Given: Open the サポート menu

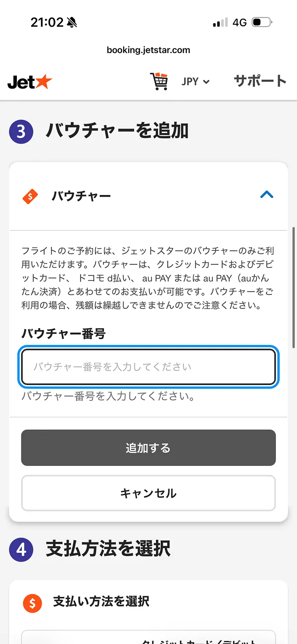Looking at the screenshot, I should tap(260, 82).
